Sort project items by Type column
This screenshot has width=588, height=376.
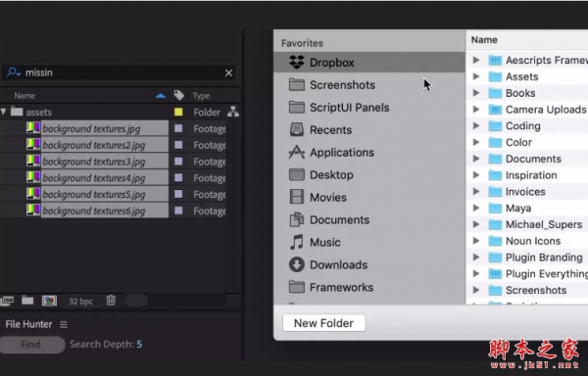tap(201, 96)
